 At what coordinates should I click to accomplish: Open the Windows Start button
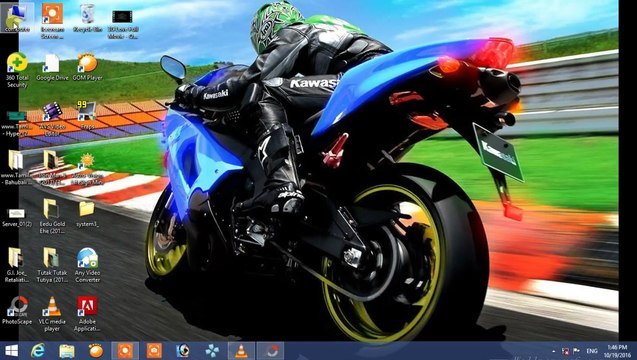click(x=11, y=351)
